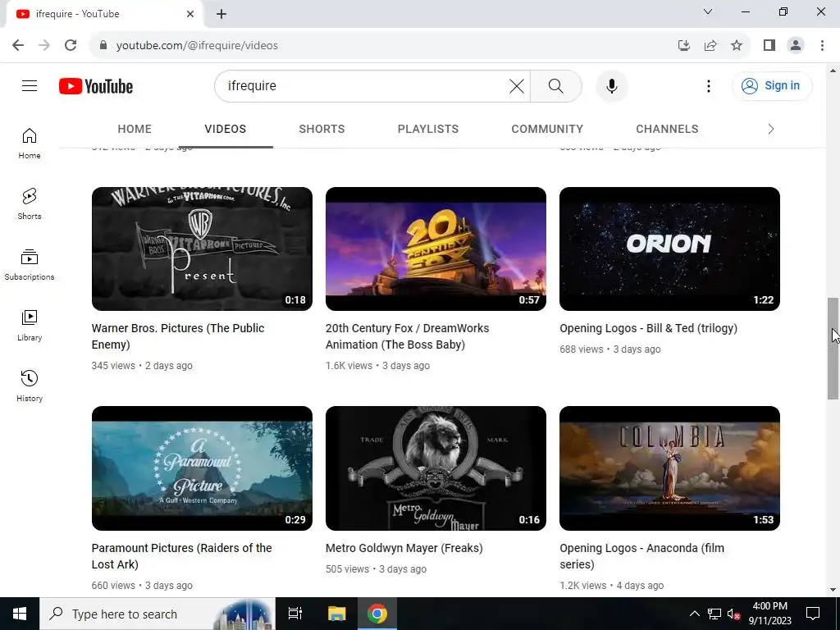Click the Chrome taskbar icon
The image size is (840, 630).
377,614
